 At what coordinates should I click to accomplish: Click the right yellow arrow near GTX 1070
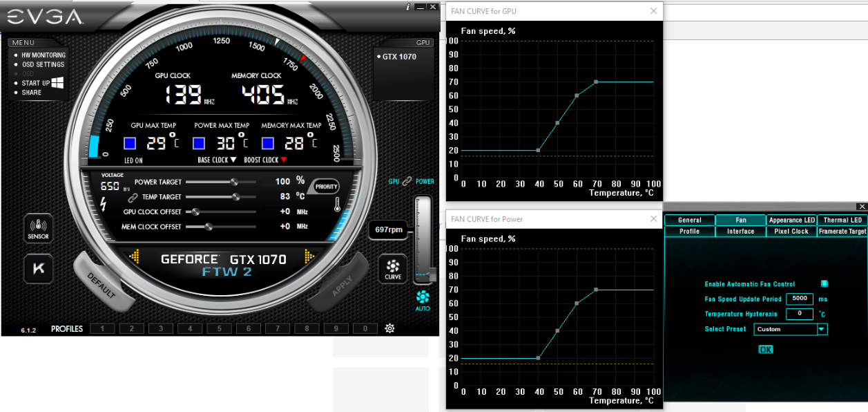pos(309,257)
